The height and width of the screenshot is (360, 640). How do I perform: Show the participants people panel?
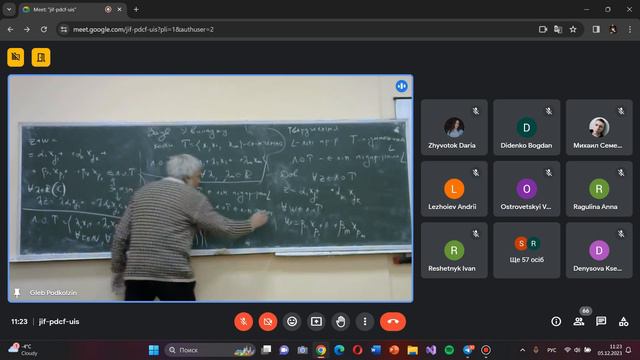(x=579, y=322)
